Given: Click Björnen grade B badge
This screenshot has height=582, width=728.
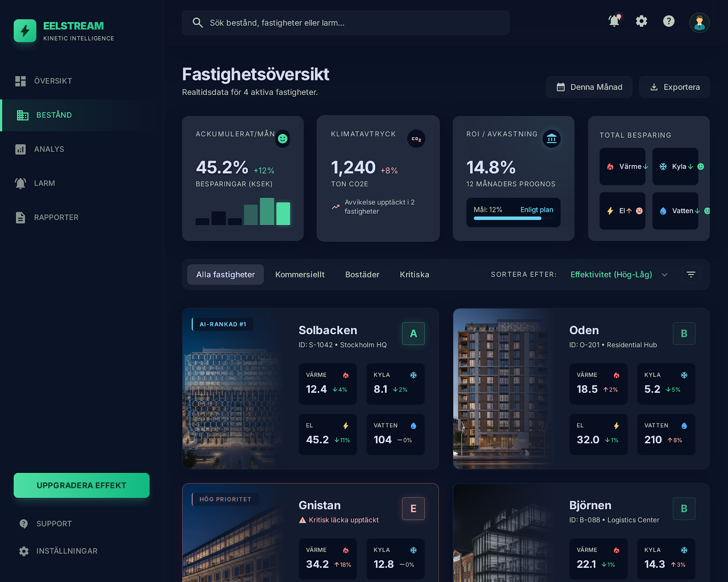Looking at the screenshot, I should point(684,508).
